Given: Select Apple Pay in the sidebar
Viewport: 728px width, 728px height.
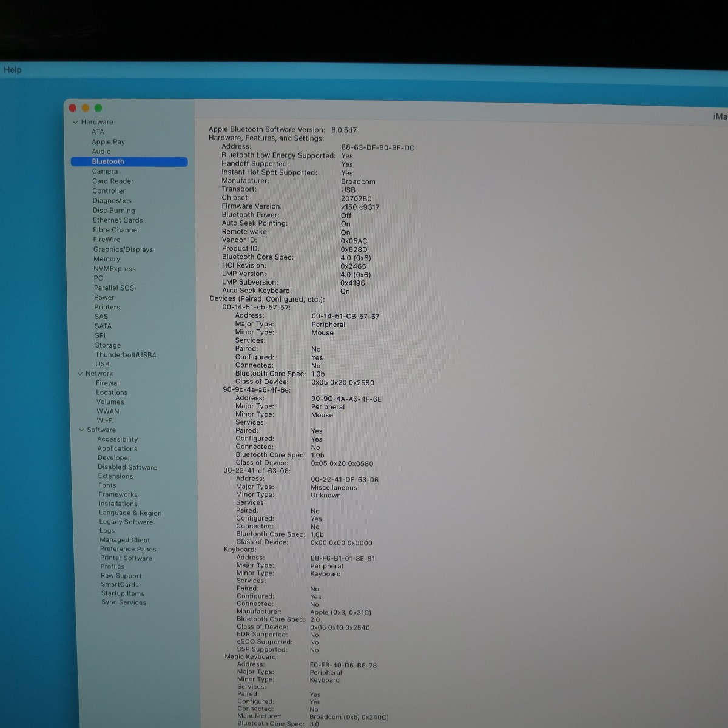Looking at the screenshot, I should (x=108, y=141).
